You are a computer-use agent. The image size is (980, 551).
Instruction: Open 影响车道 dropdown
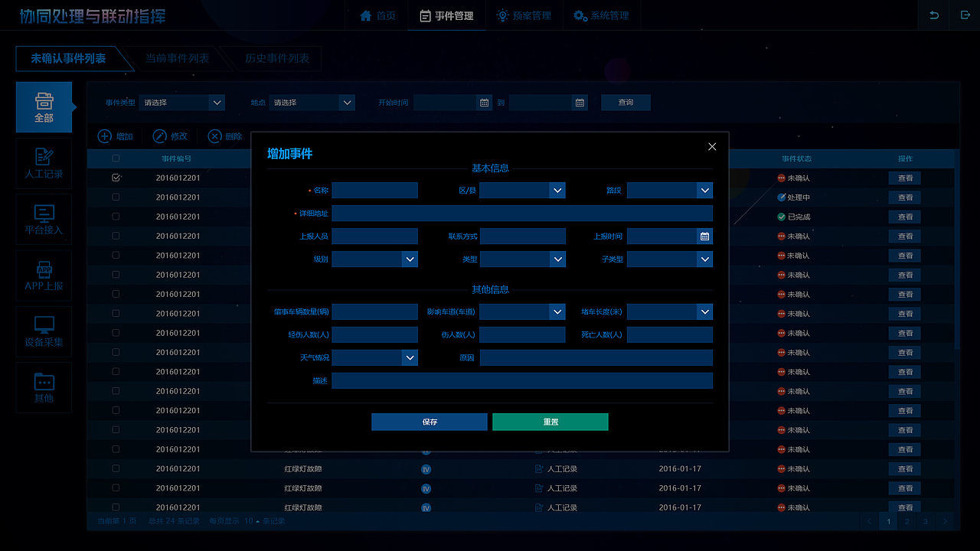pyautogui.click(x=522, y=311)
